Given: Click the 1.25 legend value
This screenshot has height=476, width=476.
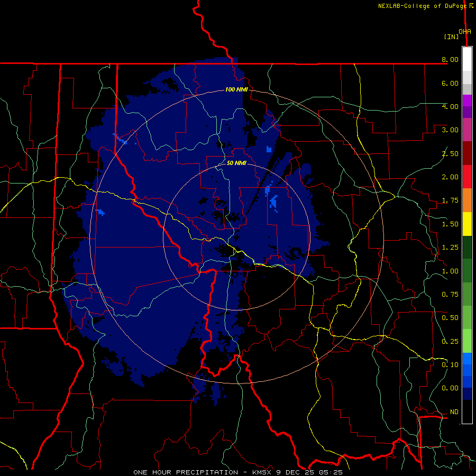Looking at the screenshot, I should [450, 248].
